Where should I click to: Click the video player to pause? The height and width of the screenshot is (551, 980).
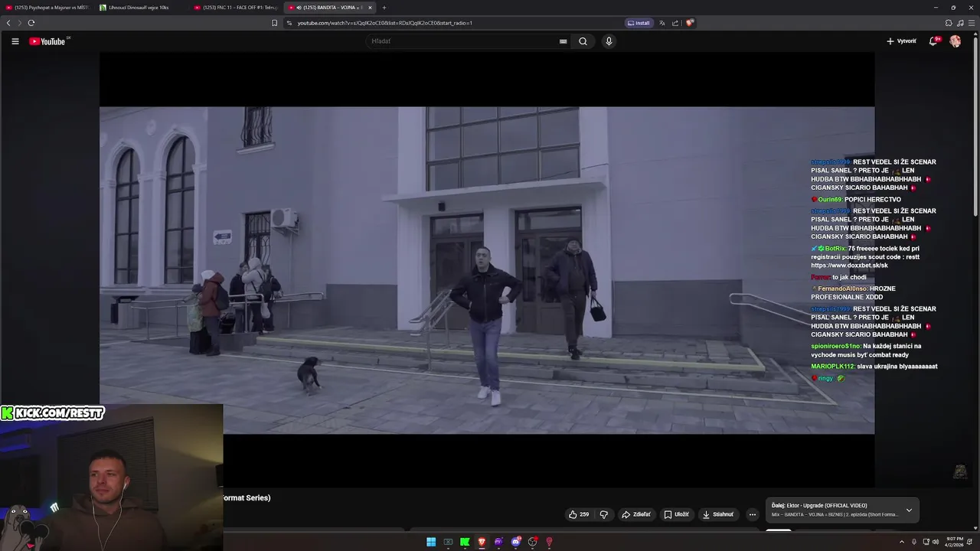coord(487,270)
